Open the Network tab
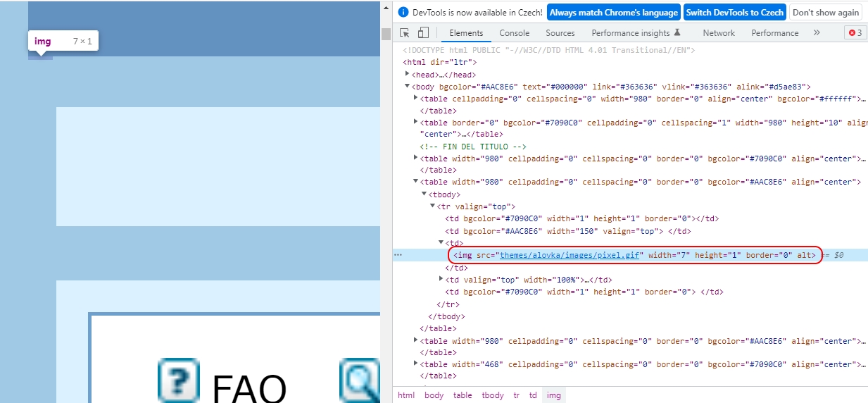 click(x=718, y=33)
